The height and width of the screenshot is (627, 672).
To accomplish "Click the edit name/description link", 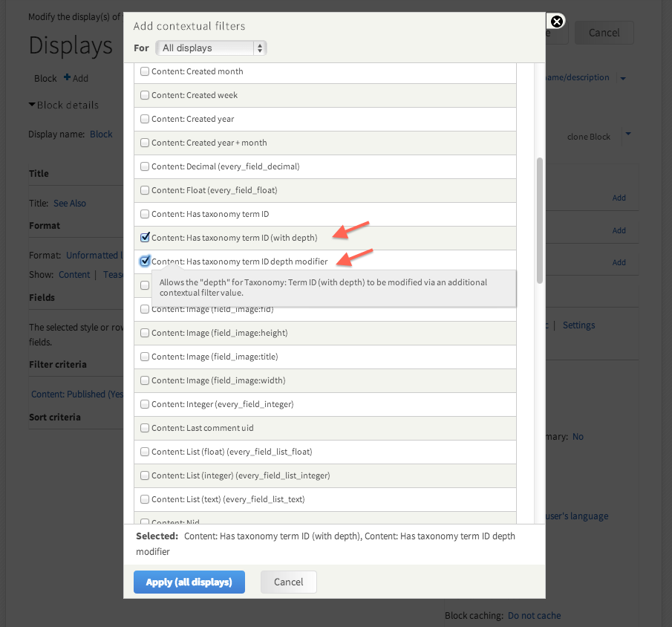I will point(577,77).
